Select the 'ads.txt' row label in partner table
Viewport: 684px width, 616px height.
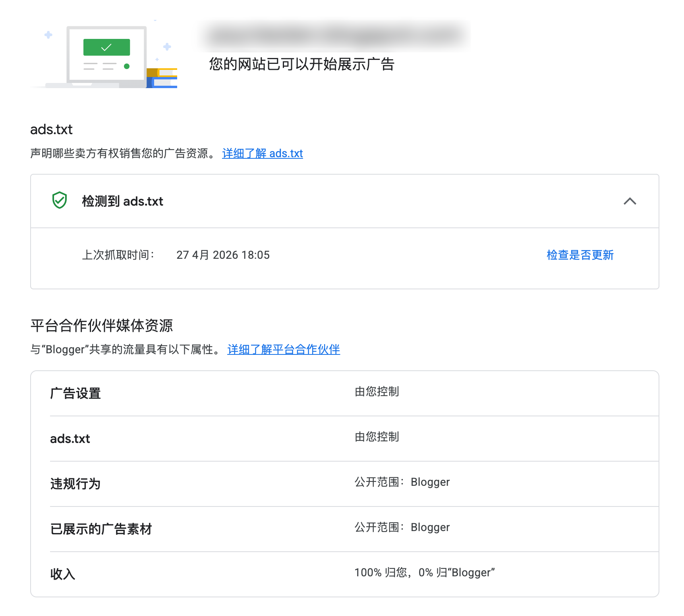[x=70, y=439]
